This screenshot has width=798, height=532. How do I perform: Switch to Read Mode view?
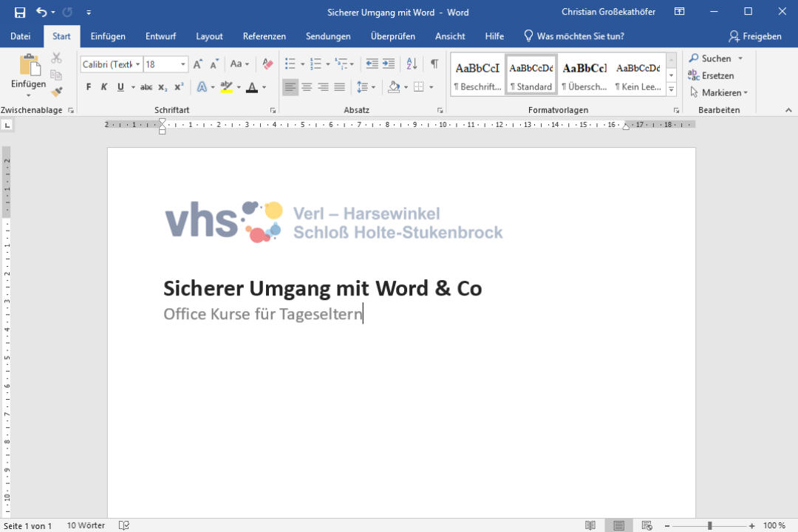point(590,525)
